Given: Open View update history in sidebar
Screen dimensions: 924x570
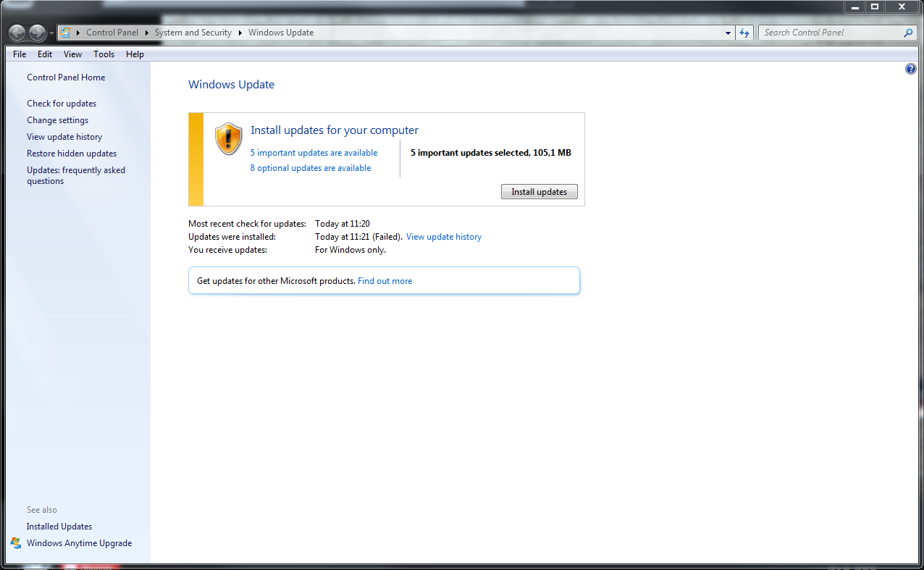Looking at the screenshot, I should 64,137.
